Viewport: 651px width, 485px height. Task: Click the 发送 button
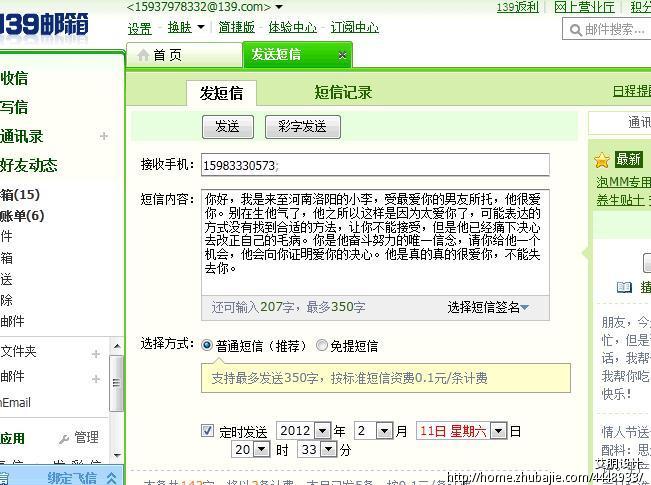pyautogui.click(x=228, y=127)
